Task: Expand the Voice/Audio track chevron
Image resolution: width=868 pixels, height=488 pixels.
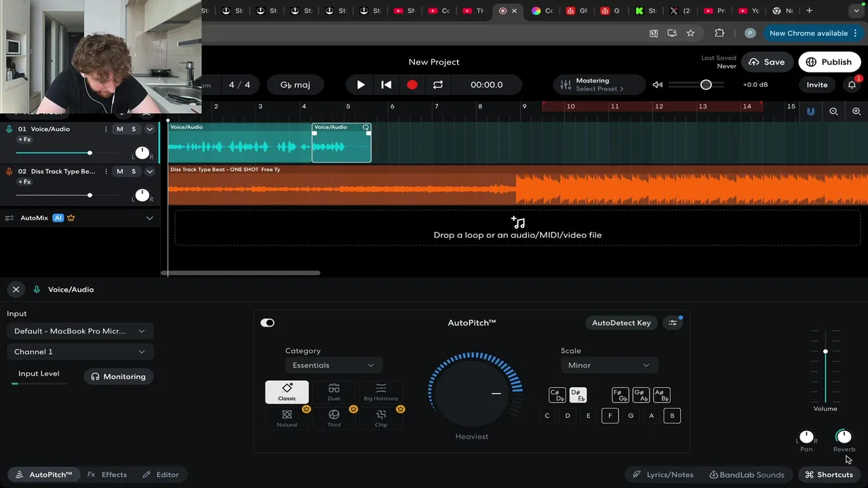Action: point(150,129)
